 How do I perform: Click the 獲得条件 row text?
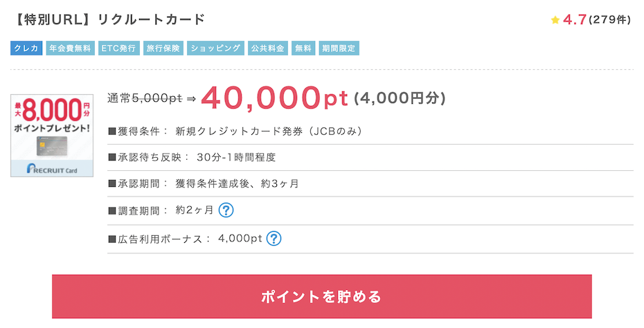[235, 131]
